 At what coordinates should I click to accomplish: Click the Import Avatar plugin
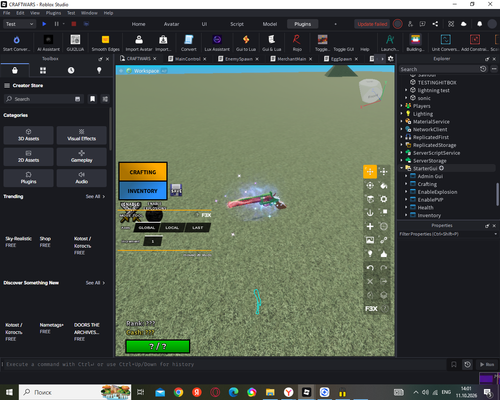[x=139, y=43]
